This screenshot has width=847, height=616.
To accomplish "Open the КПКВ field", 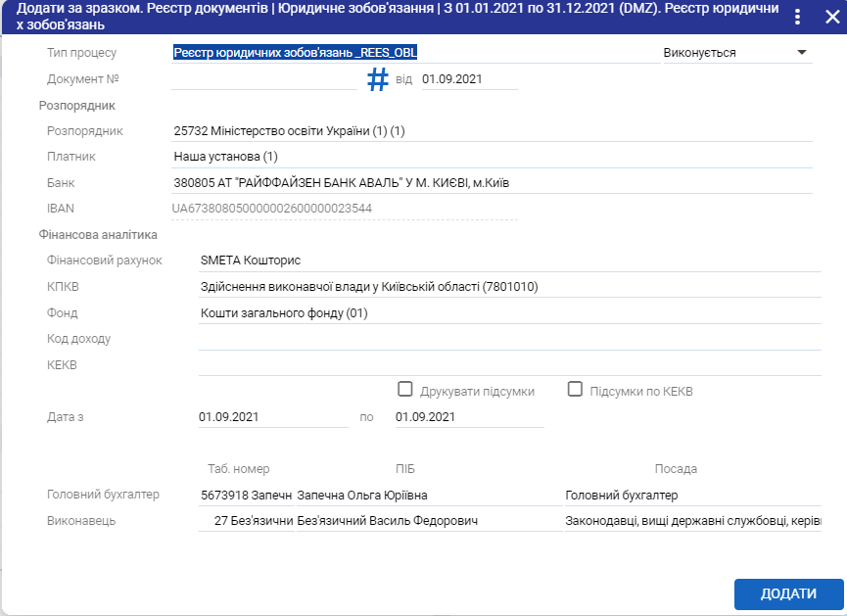I will (507, 287).
